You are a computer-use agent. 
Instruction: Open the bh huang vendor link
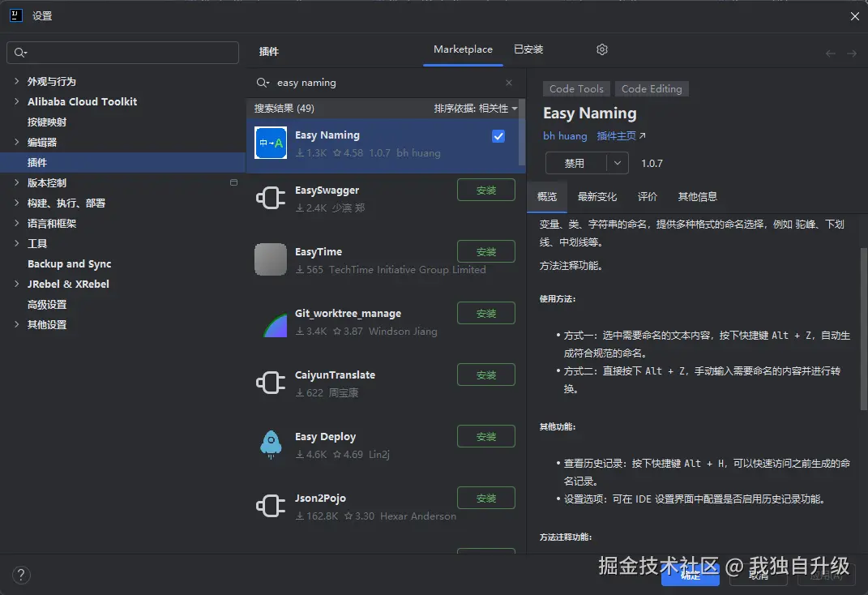point(565,136)
